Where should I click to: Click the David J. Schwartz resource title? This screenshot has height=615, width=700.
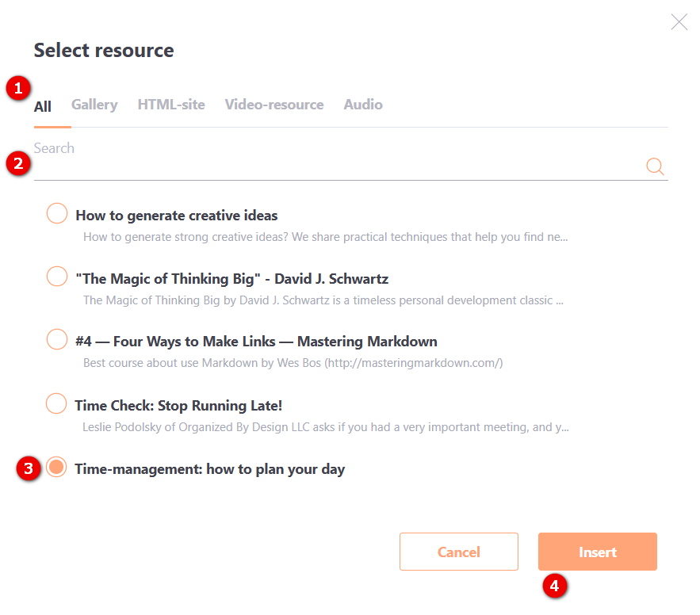point(232,278)
